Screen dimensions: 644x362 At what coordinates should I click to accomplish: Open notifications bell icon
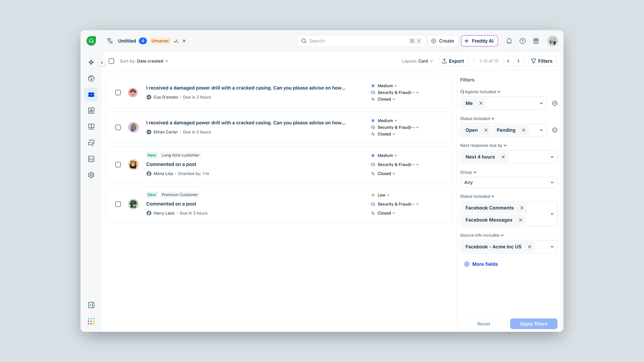coord(509,41)
